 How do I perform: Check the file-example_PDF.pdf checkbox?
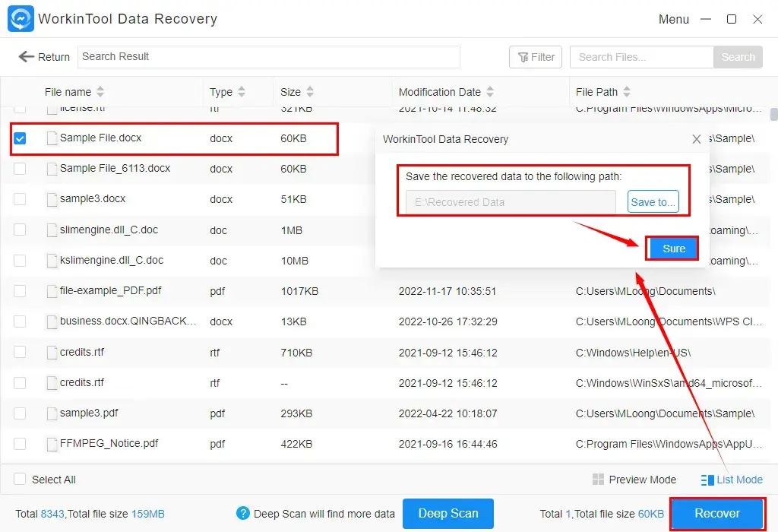click(x=20, y=291)
